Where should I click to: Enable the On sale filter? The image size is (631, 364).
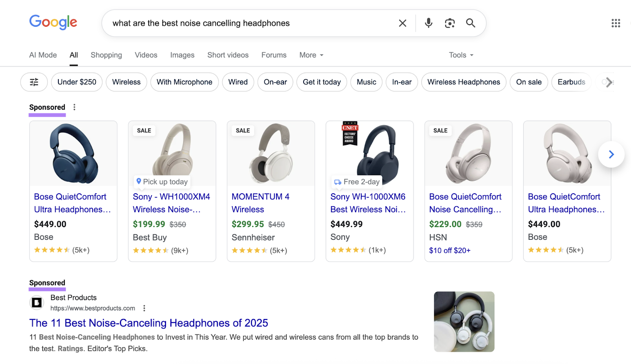pyautogui.click(x=528, y=82)
